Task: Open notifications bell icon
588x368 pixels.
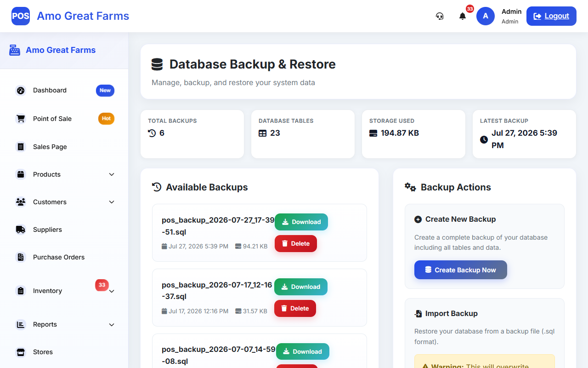Action: point(463,16)
